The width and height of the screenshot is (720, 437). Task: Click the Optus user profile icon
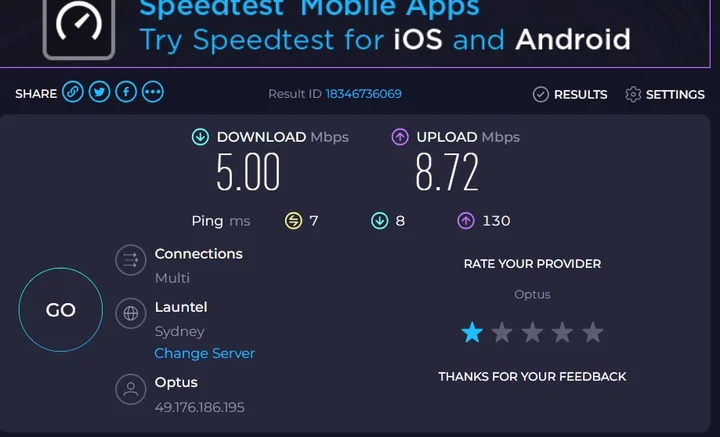click(x=130, y=389)
